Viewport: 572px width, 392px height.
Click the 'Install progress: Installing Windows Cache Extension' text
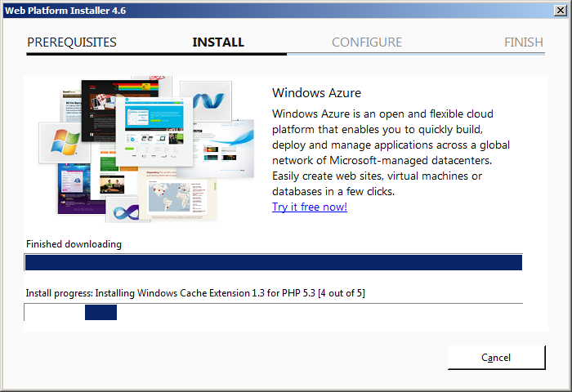coord(195,293)
